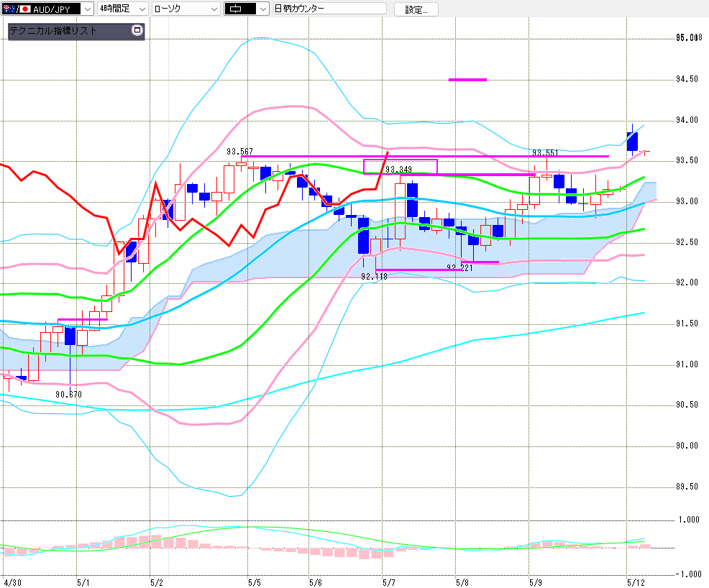Click the 5/1 date label
709x588 pixels.
[83, 582]
